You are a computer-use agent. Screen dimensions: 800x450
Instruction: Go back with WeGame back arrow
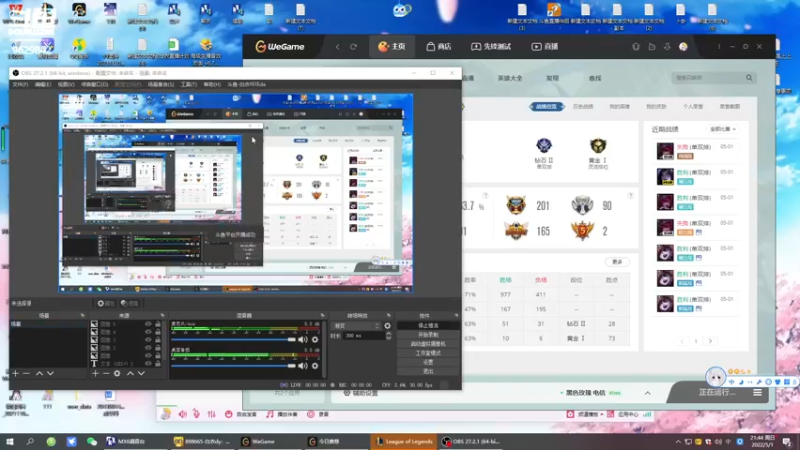point(338,46)
